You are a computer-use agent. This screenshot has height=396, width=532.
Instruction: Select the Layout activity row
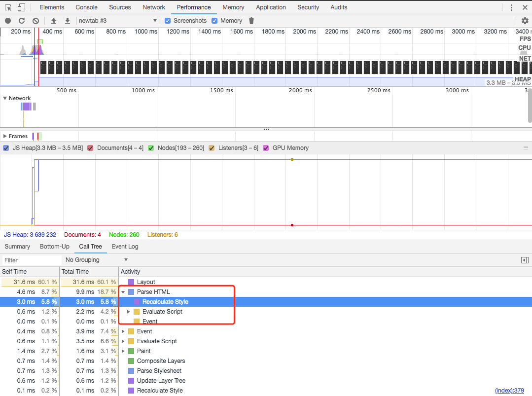pos(266,282)
